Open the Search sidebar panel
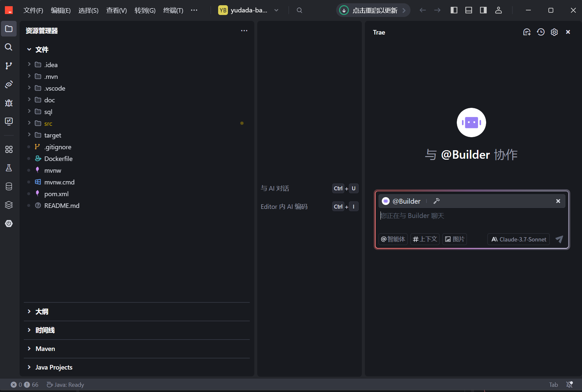This screenshot has height=392, width=582. coord(9,47)
